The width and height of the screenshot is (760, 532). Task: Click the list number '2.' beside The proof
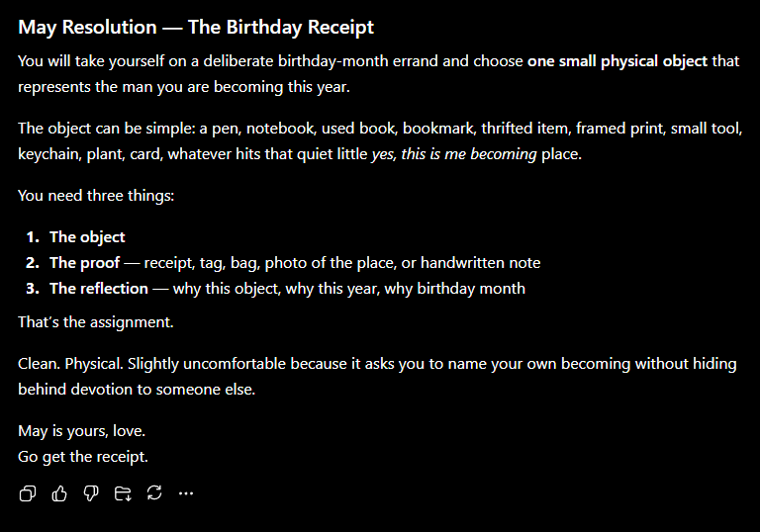pos(33,263)
